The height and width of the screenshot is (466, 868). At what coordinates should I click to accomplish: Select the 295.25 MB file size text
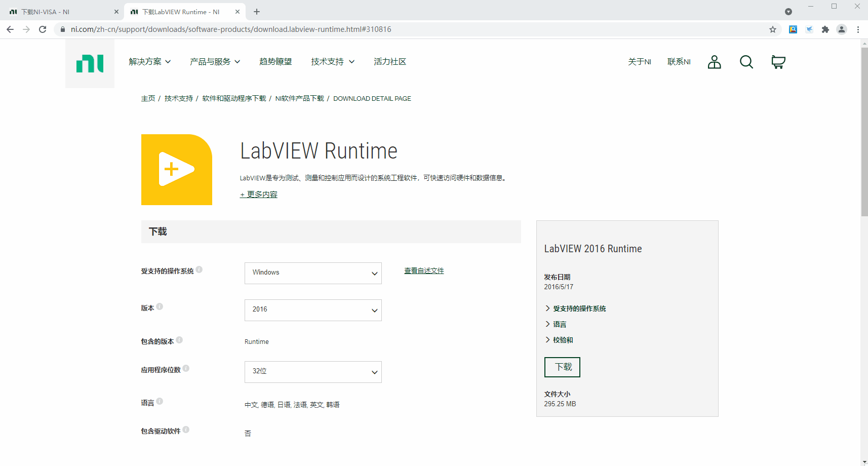(560, 404)
